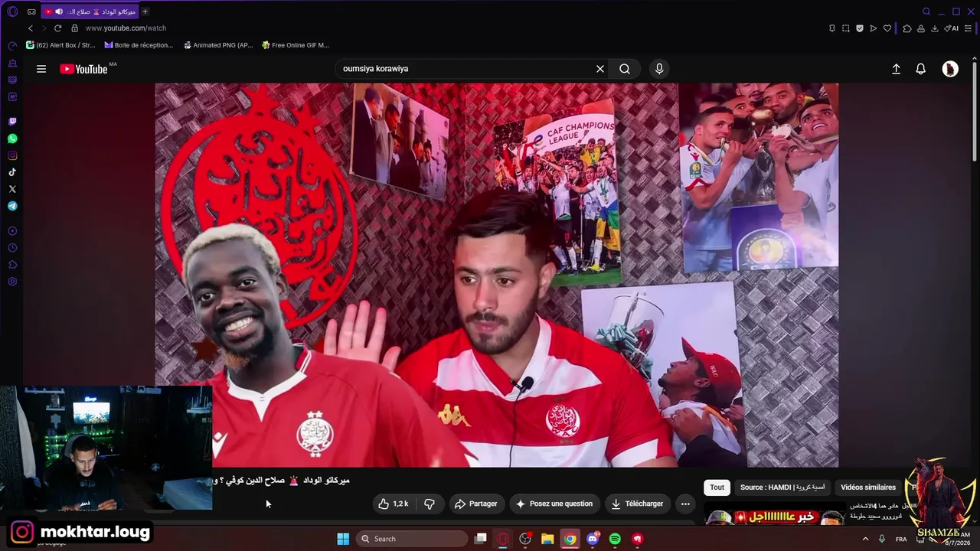Screen dimensions: 980x551
Task: Go back to the previous page
Action: click(31, 28)
